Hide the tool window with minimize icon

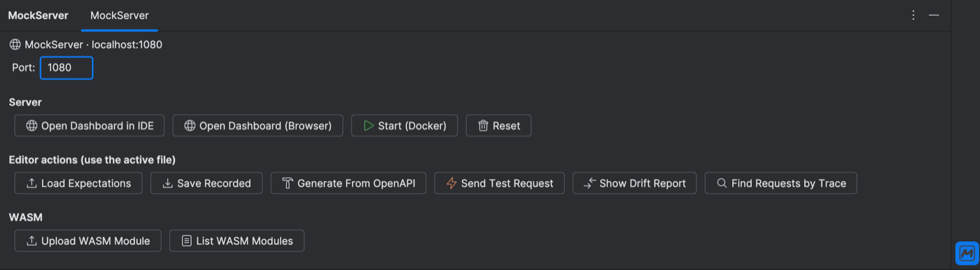click(934, 15)
